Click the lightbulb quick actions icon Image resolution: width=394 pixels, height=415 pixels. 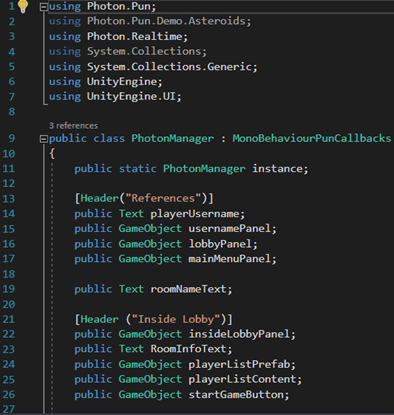pyautogui.click(x=23, y=7)
